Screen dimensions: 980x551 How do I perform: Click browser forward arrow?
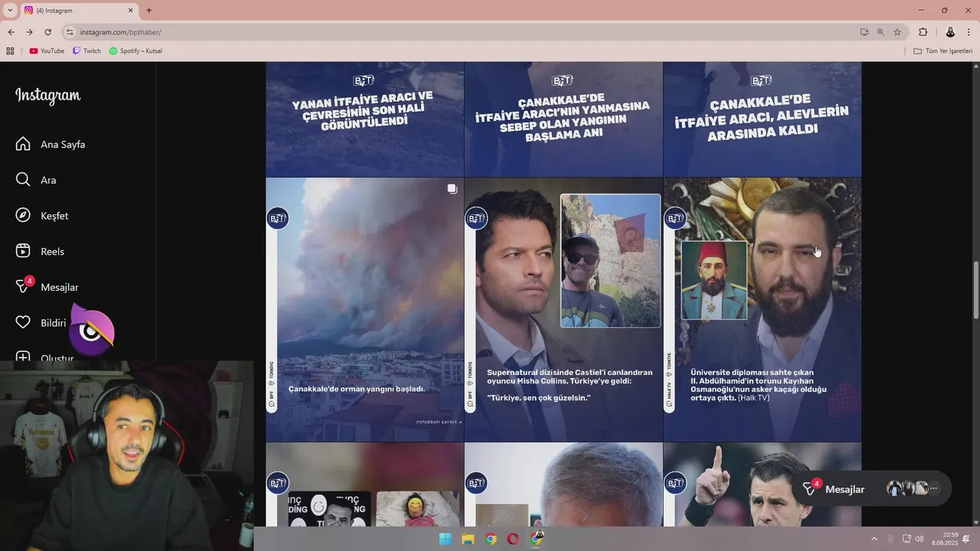(29, 32)
